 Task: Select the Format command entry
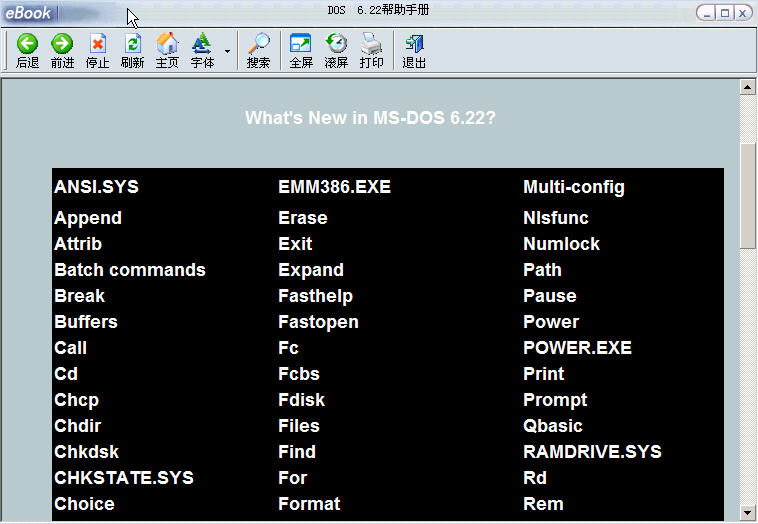pyautogui.click(x=309, y=504)
